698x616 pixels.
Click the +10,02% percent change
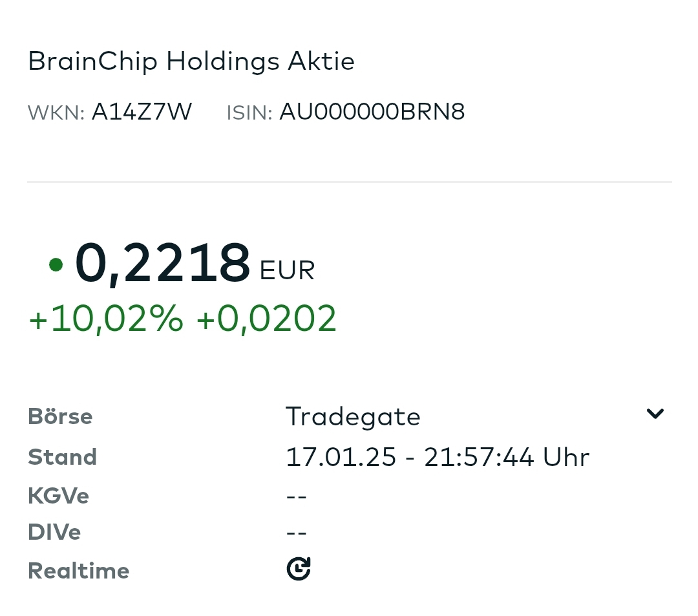(106, 318)
